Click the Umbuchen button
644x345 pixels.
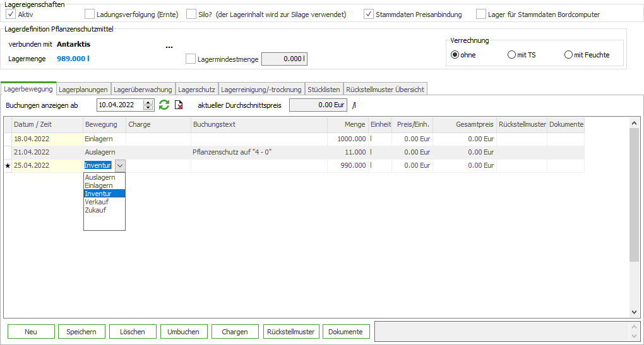(x=184, y=332)
